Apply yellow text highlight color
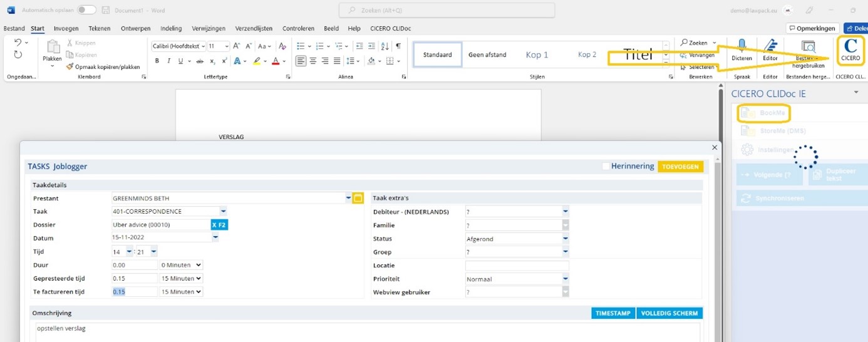The width and height of the screenshot is (868, 342). point(257,61)
